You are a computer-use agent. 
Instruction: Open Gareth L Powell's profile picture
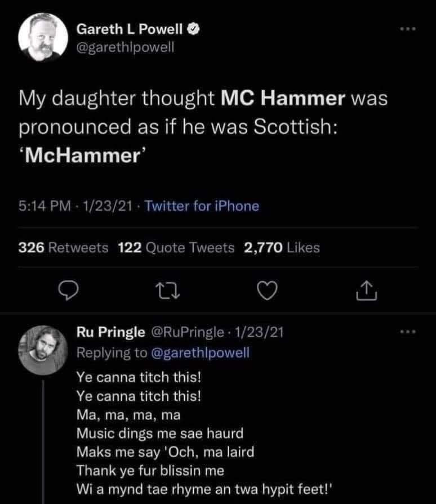click(x=40, y=37)
